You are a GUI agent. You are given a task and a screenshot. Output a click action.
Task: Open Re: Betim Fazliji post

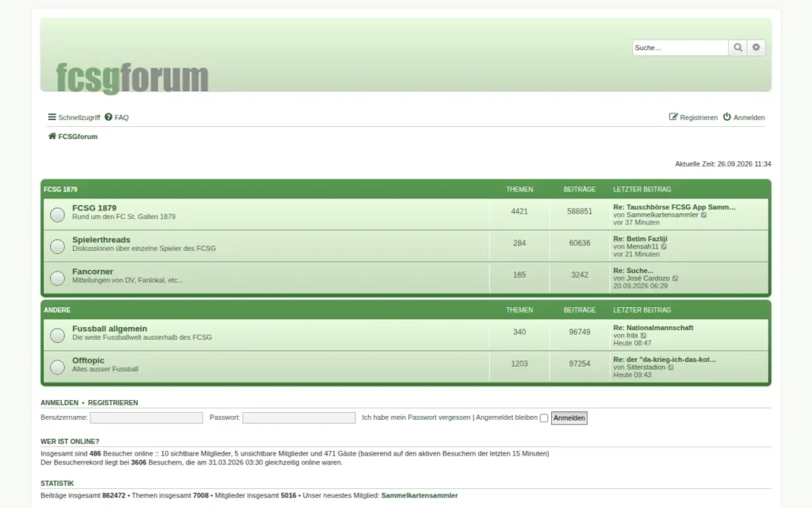point(640,239)
